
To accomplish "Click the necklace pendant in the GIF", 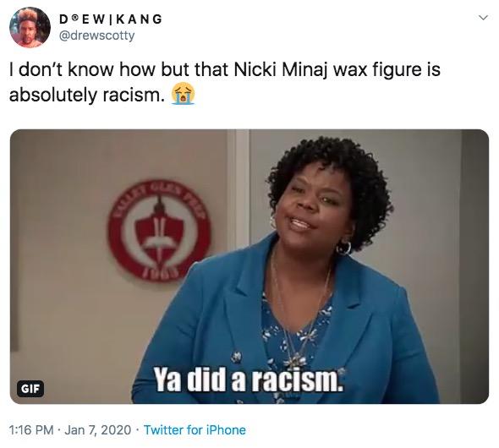I will pos(293,362).
